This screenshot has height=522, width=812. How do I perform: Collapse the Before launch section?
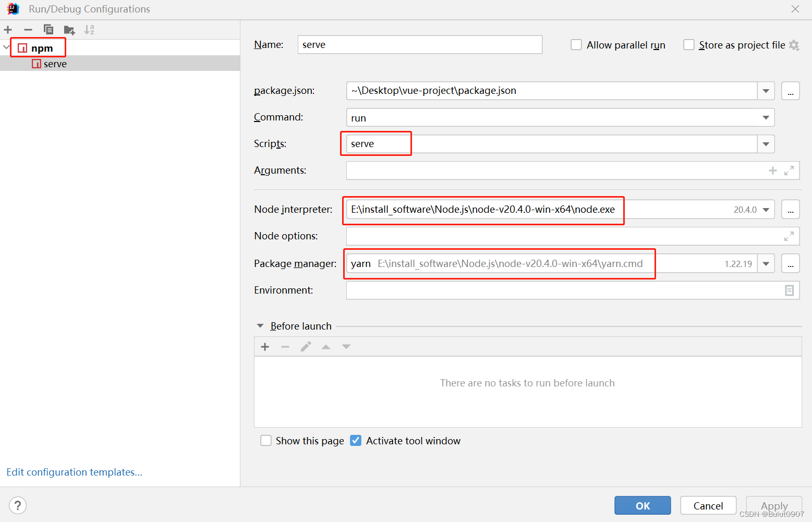pos(260,326)
